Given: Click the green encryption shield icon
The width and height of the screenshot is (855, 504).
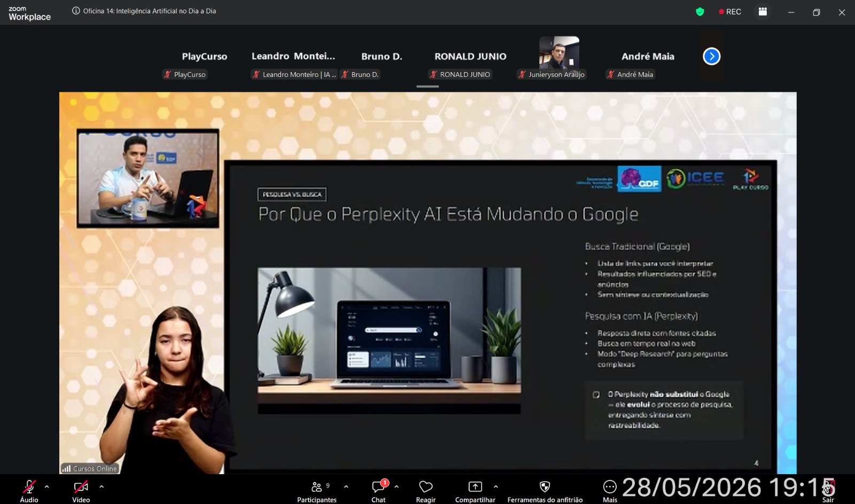Looking at the screenshot, I should click(700, 12).
